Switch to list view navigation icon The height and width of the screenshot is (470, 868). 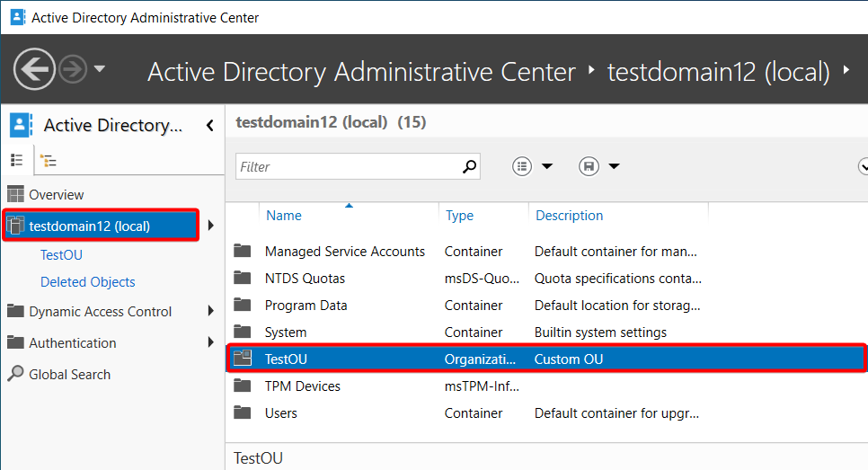(x=16, y=161)
